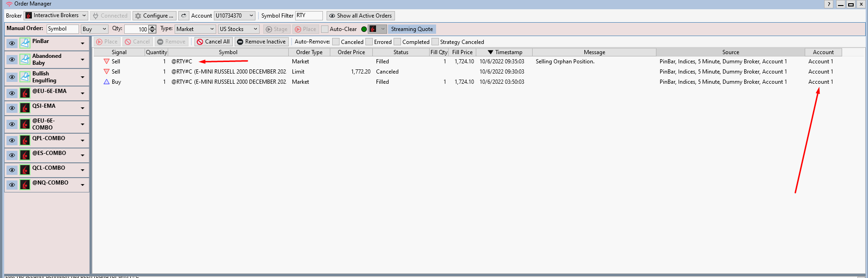Image resolution: width=868 pixels, height=278 pixels.
Task: Click the @EU-6E-EMA broker icon
Action: (x=25, y=93)
